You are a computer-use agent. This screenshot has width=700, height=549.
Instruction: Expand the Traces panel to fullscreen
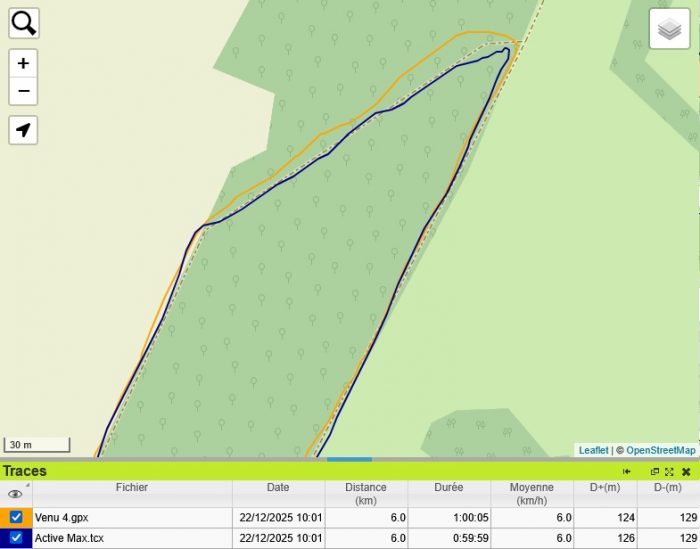(669, 471)
